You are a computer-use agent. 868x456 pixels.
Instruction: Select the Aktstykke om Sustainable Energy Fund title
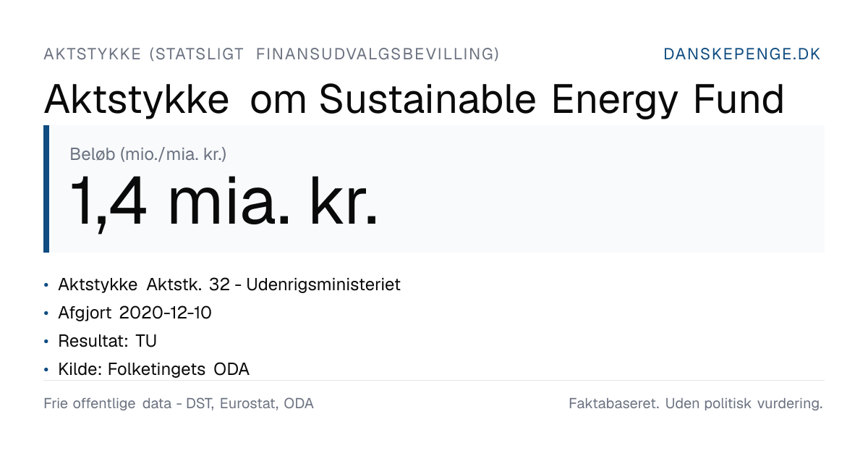coord(414,100)
